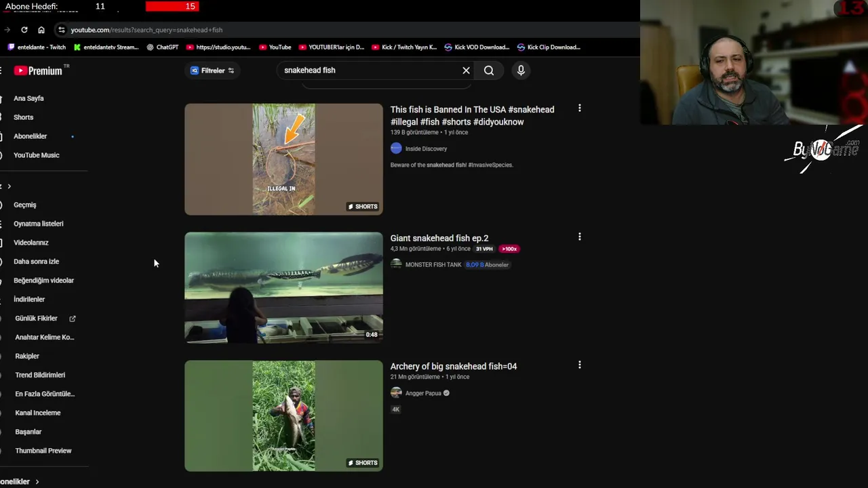Viewport: 868px width, 488px height.
Task: Open Inside Discovery channel name
Action: tap(426, 148)
